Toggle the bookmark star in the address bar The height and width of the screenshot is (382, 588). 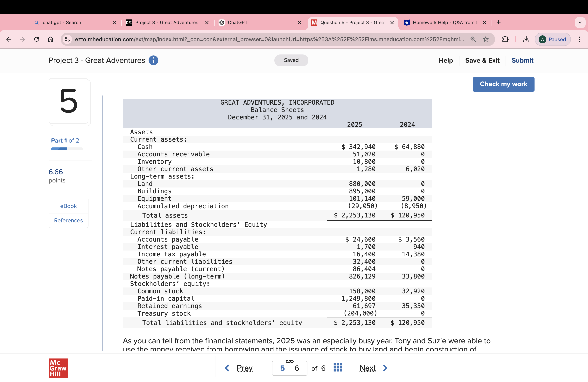pos(486,39)
